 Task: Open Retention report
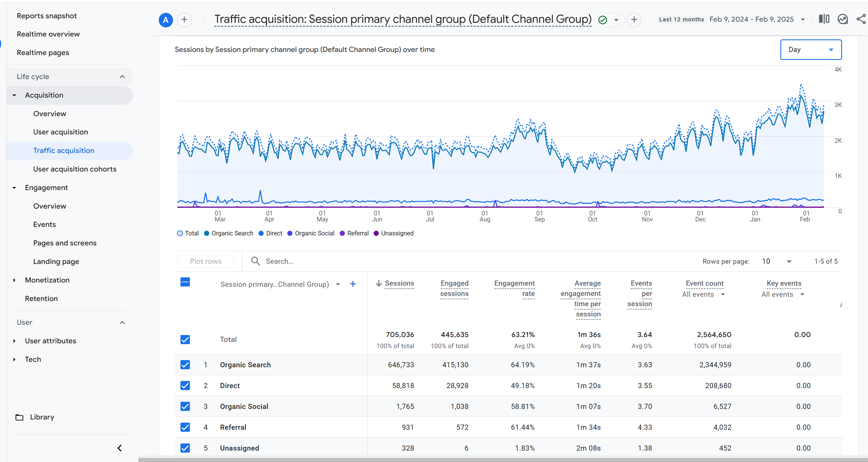click(x=41, y=299)
